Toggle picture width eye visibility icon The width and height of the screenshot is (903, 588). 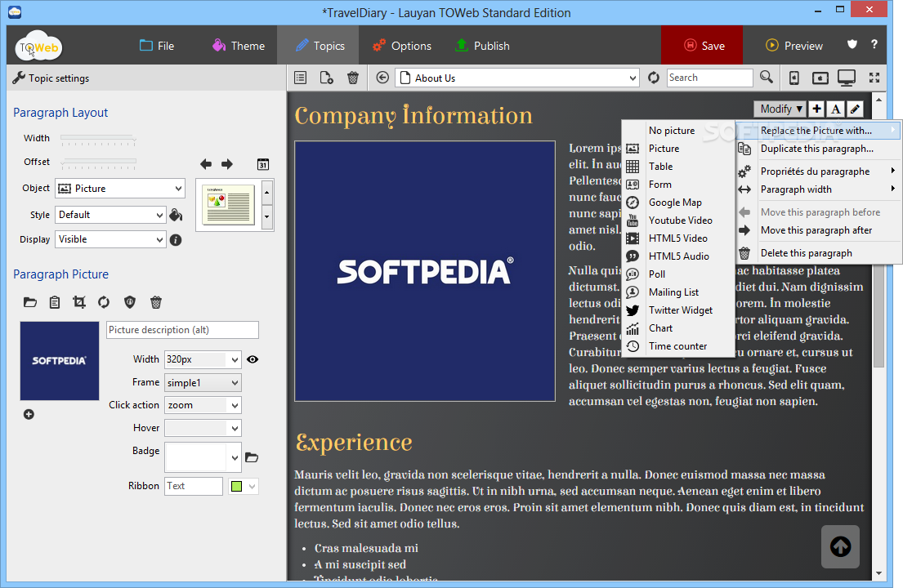[x=253, y=359]
